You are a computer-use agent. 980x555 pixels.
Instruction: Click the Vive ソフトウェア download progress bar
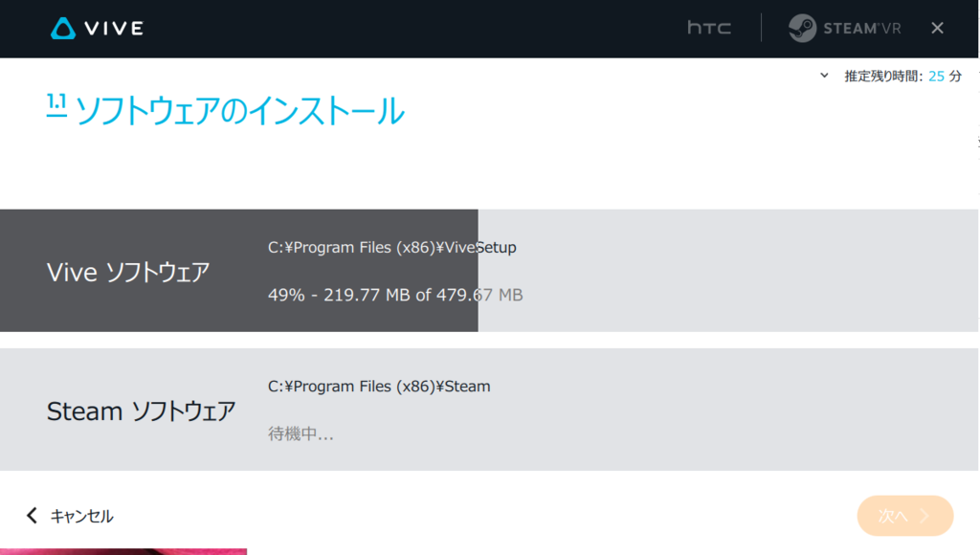[x=489, y=271]
